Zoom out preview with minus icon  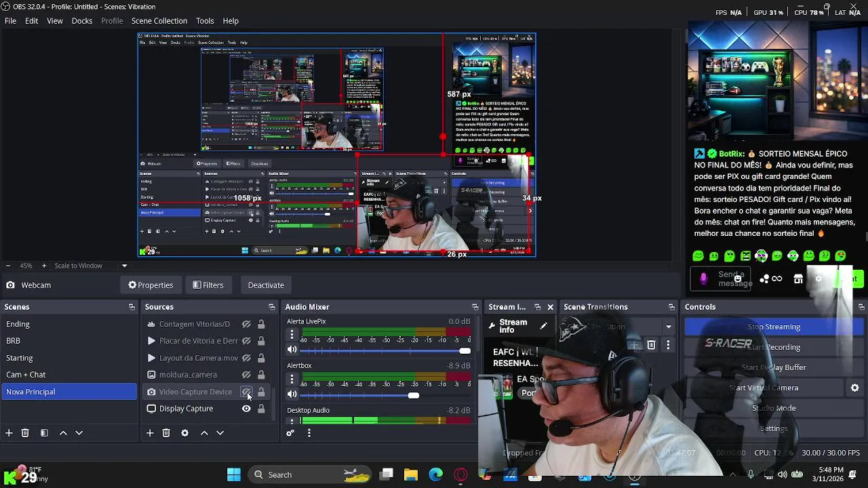click(x=7, y=266)
